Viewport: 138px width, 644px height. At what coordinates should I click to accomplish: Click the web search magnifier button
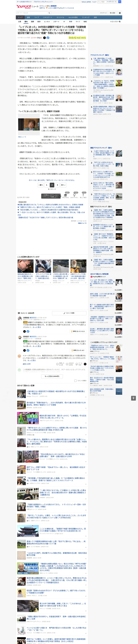pos(120,2)
